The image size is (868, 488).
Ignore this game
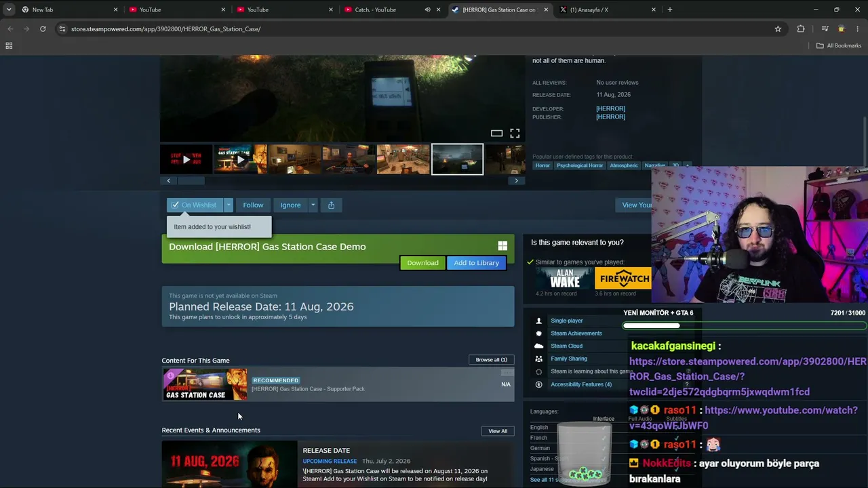[x=290, y=205]
